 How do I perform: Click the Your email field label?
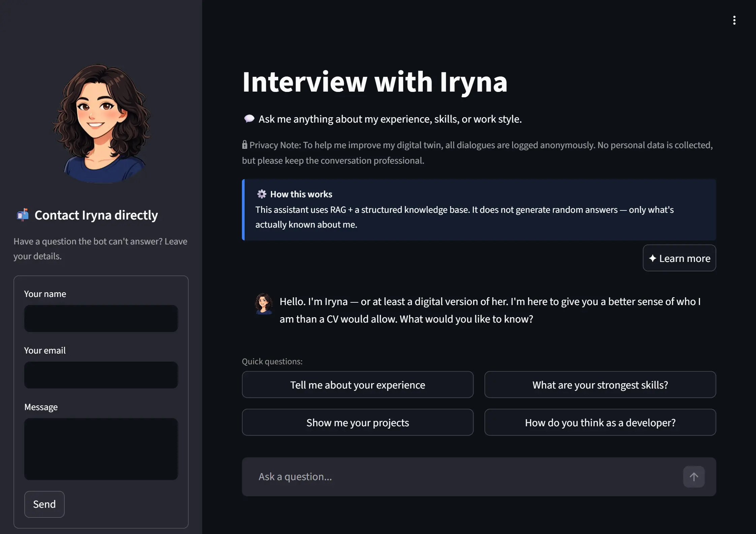coord(45,350)
